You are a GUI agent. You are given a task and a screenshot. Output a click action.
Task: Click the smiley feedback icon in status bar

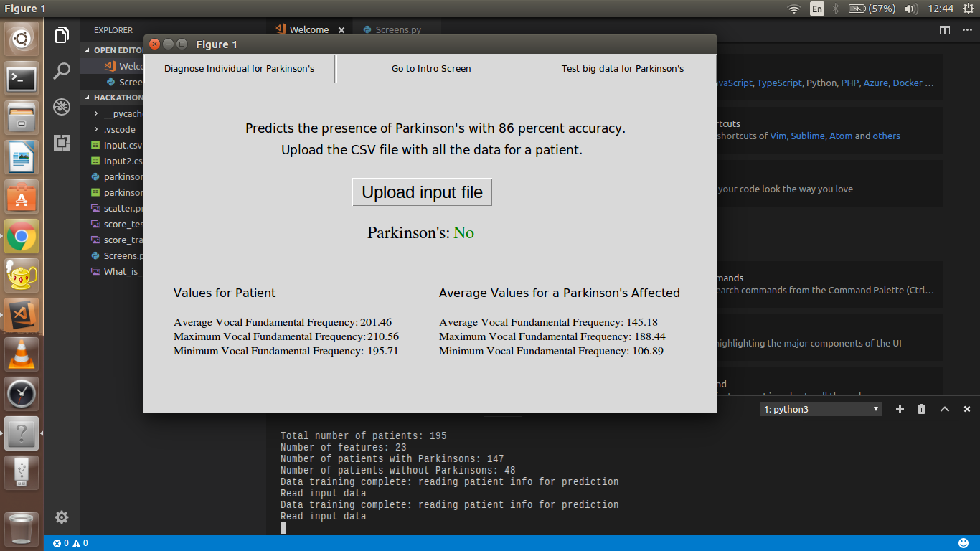click(x=963, y=543)
